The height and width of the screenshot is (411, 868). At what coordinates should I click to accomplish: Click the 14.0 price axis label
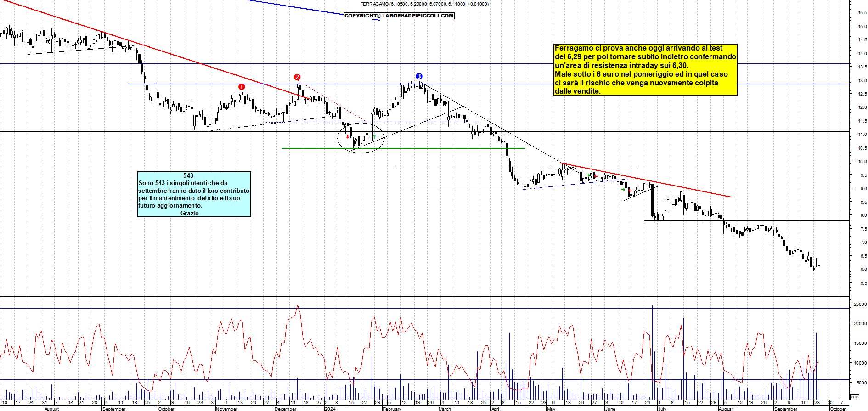862,53
